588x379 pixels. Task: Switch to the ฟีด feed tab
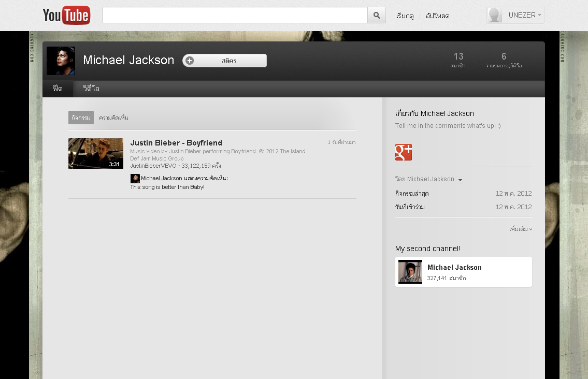58,89
